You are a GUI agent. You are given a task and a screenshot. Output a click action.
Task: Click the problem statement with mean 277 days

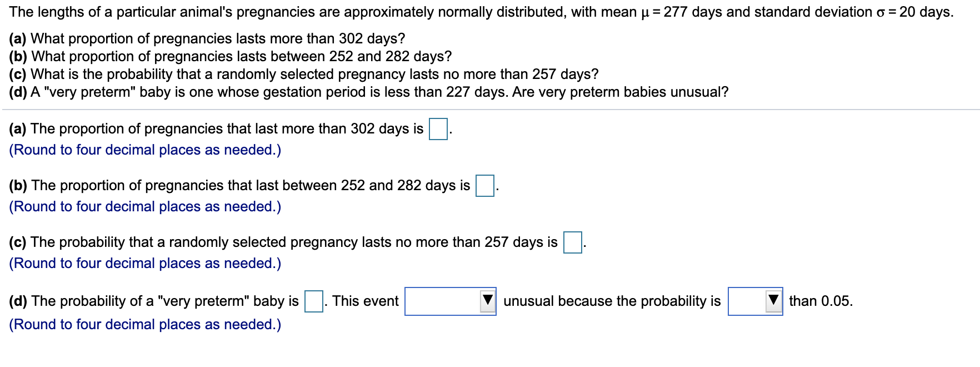(481, 12)
